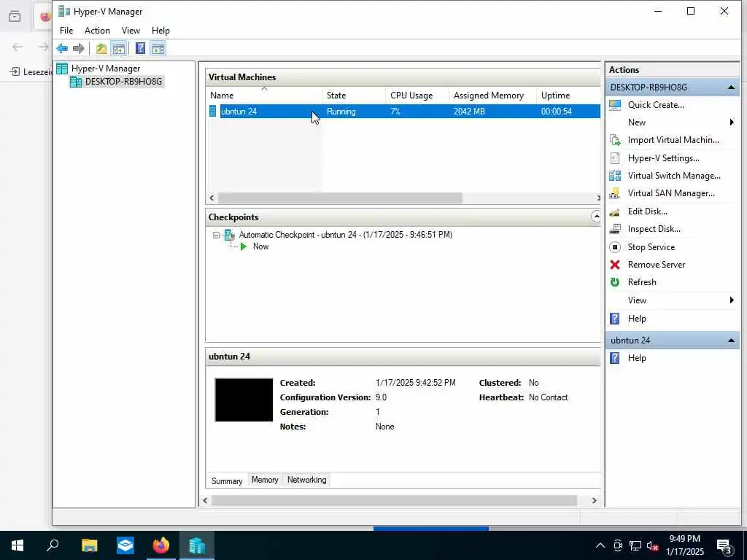Sort by the Uptime column header
The image size is (747, 560).
point(568,96)
